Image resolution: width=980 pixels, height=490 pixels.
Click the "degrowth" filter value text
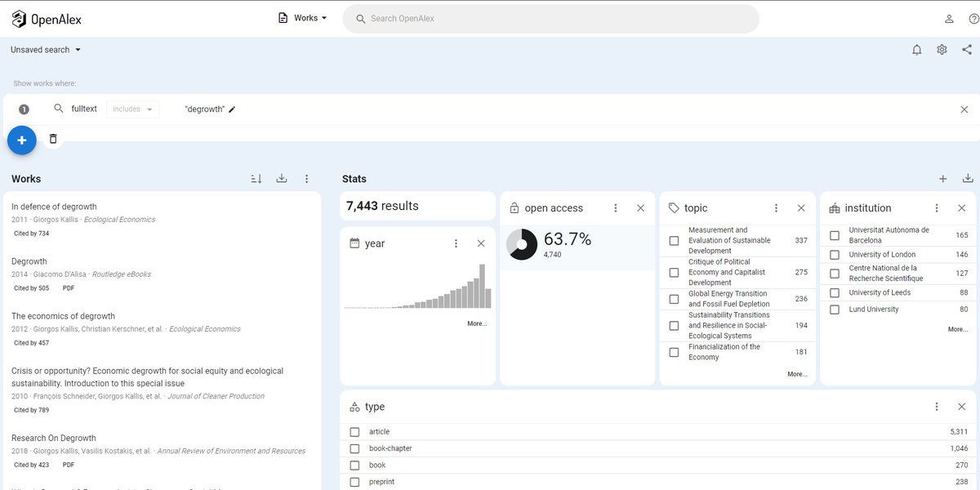(204, 109)
